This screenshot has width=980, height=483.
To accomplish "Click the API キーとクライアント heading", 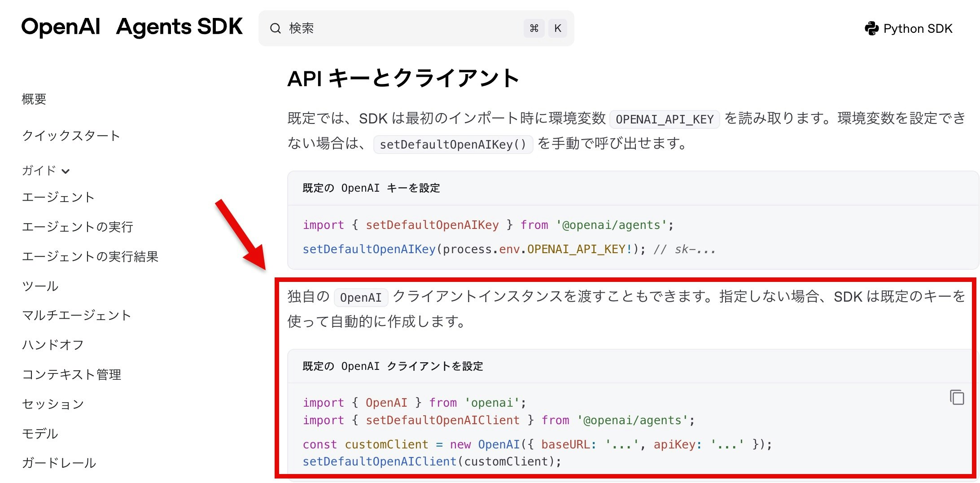I will 403,78.
